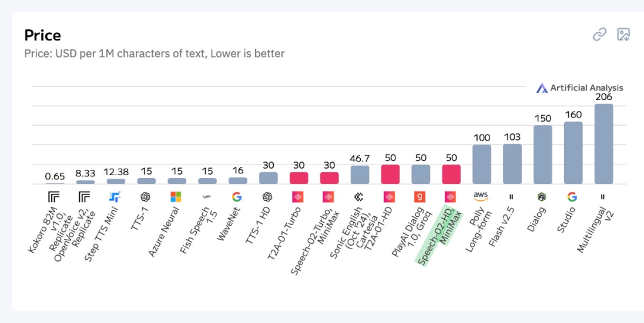Screen dimensions: 644x323
Task: Click the ElevenLabs icon above Multilingual v2
Action: click(x=603, y=197)
